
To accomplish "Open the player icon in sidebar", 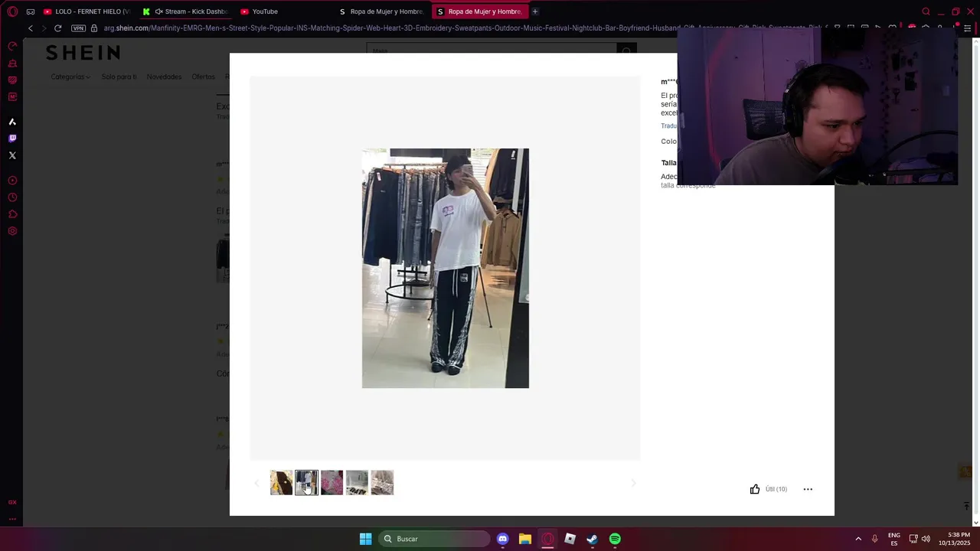I will (12, 181).
